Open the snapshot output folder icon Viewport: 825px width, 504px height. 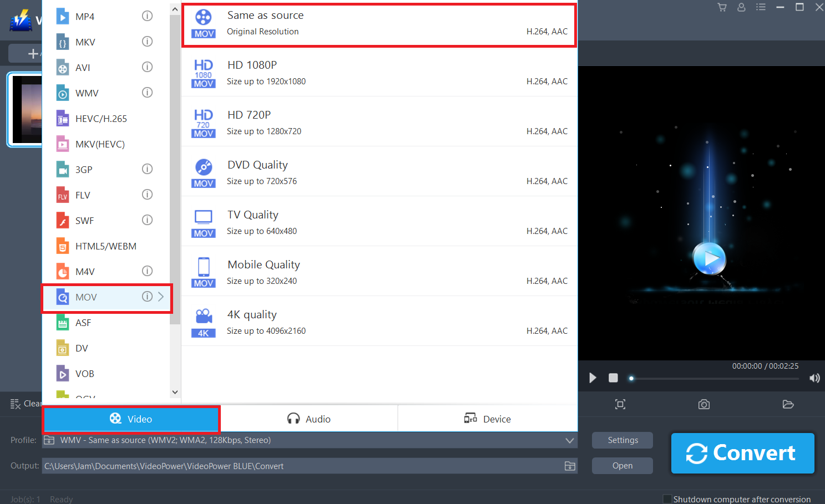[788, 404]
